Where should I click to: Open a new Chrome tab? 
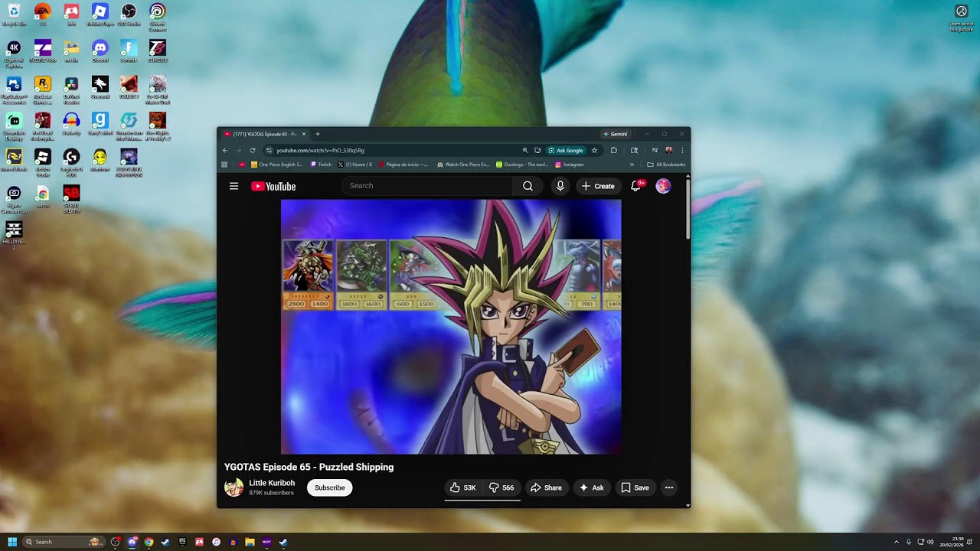pos(318,134)
